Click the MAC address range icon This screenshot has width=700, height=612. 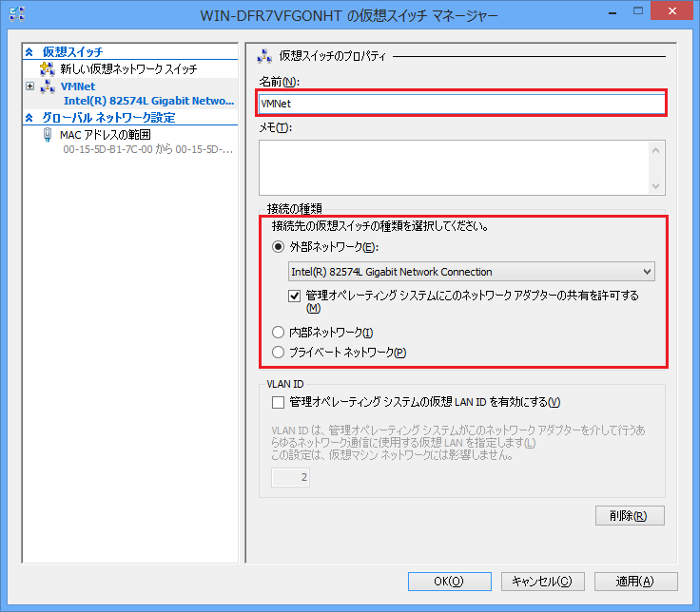(48, 134)
